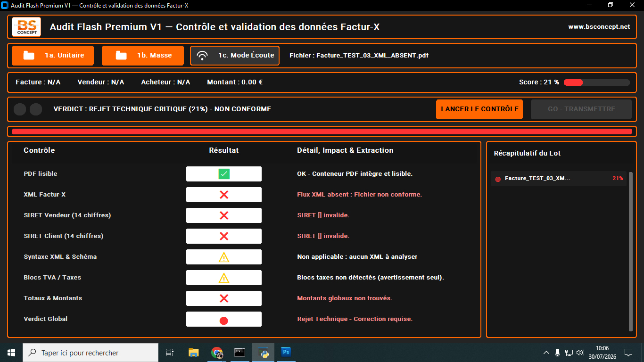Click the VERDICT : REJET TECHNIQUE CRITIQUE text

coord(162,109)
